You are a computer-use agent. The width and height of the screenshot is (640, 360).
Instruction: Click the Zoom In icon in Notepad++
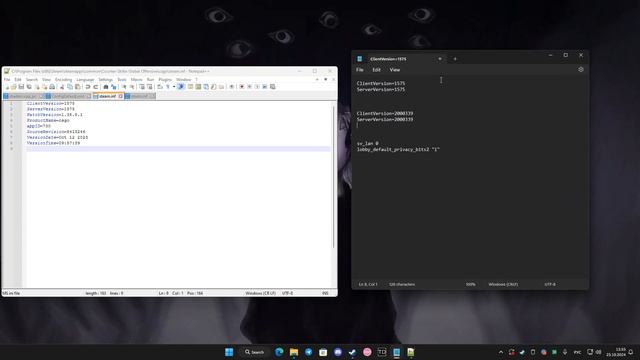[124, 87]
